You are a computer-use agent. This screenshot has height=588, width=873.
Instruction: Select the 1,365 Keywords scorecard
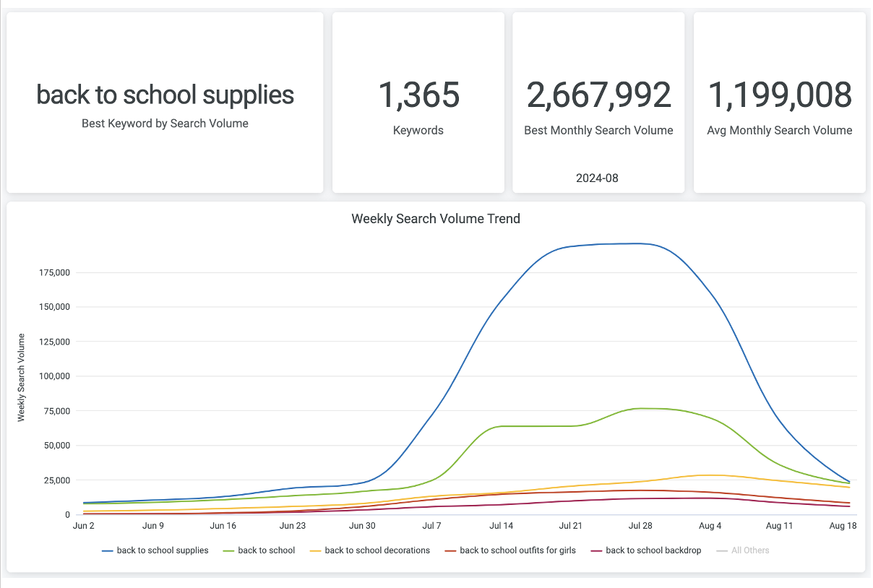tap(418, 103)
